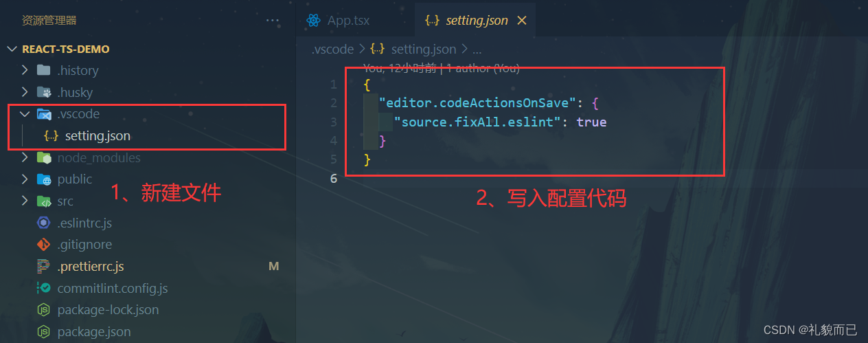Open the package.json file
868x343 pixels.
[x=94, y=331]
